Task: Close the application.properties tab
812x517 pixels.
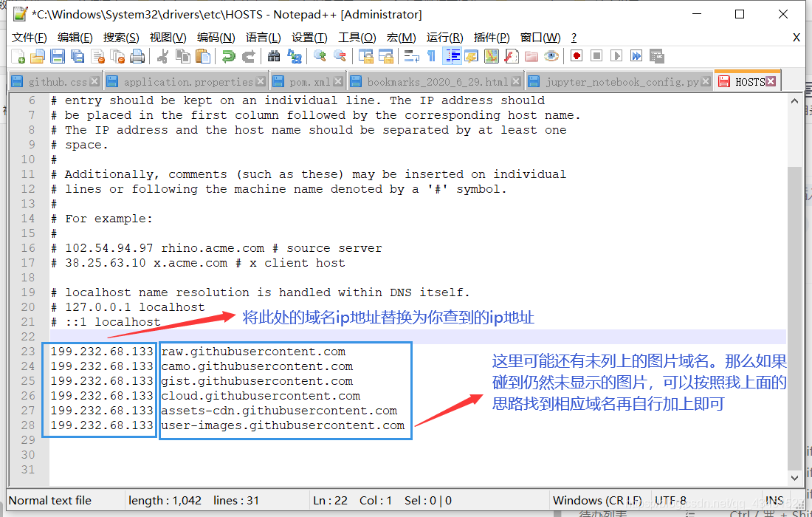Action: 261,81
